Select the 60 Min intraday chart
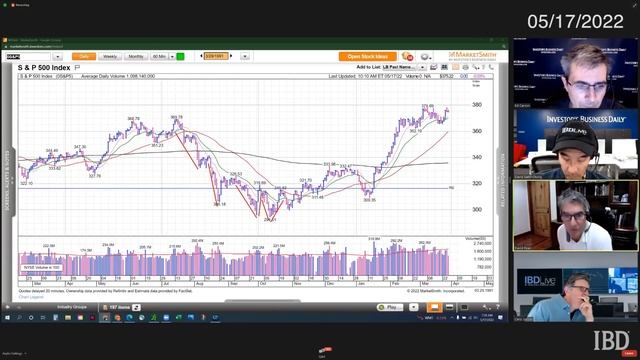This screenshot has width=640, height=360. pyautogui.click(x=160, y=56)
